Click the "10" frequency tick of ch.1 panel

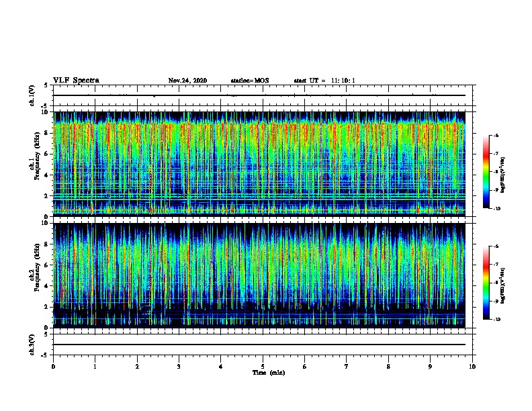tap(46, 112)
